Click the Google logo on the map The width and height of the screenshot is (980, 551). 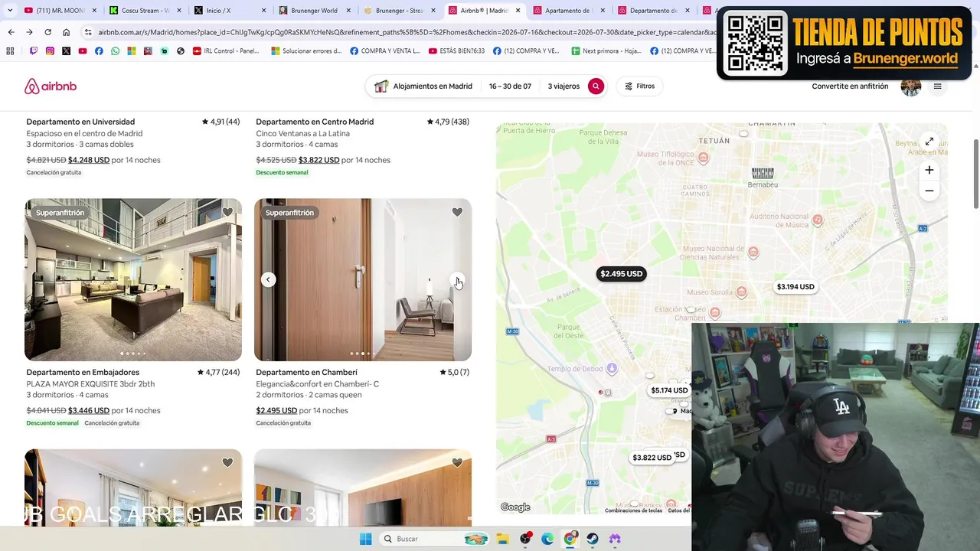[515, 507]
